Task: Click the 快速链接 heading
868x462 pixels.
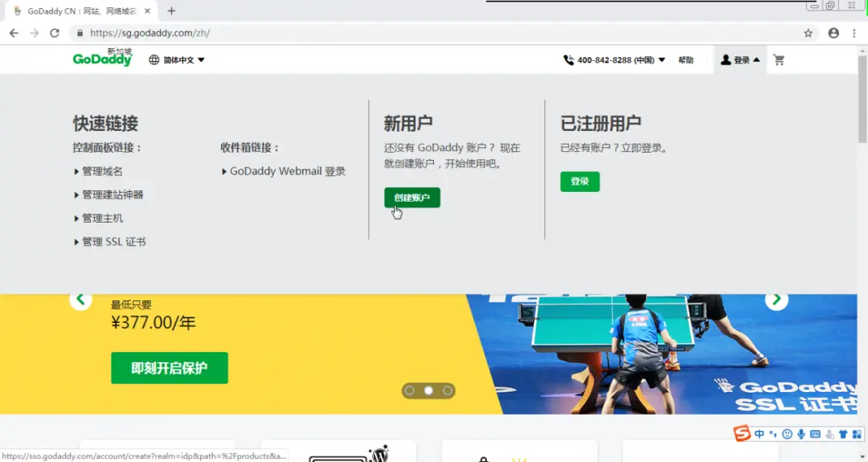Action: coord(105,123)
